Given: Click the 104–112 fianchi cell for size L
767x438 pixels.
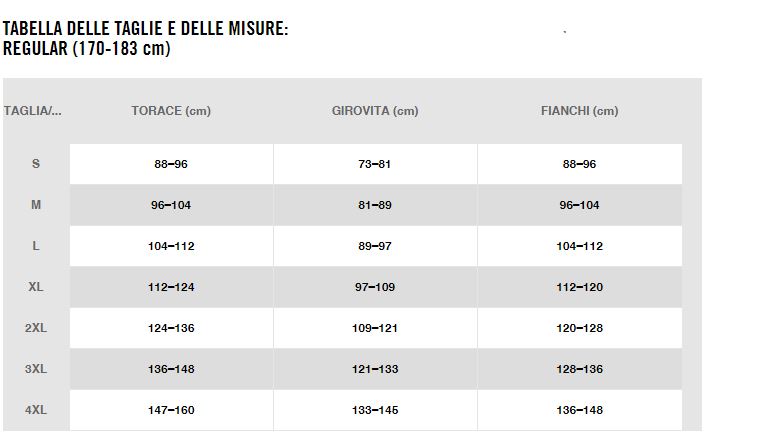Looking at the screenshot, I should point(579,246).
